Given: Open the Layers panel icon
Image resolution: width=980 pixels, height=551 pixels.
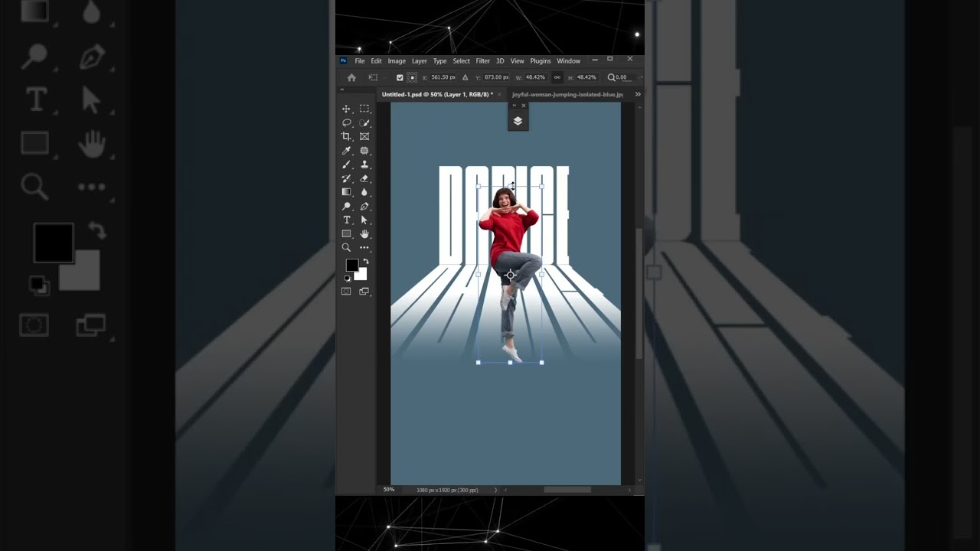Looking at the screenshot, I should click(x=518, y=121).
